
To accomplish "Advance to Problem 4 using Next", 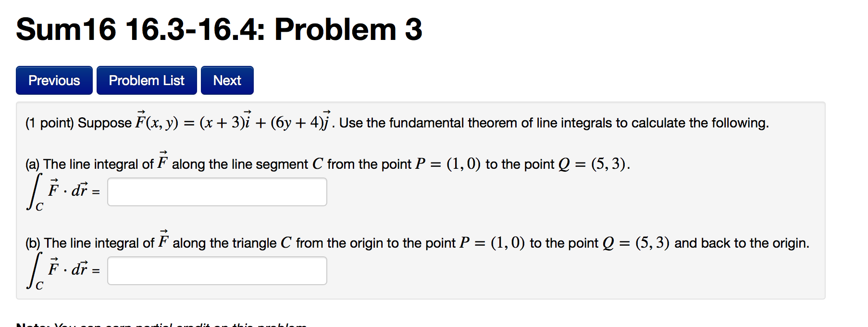I will point(227,80).
